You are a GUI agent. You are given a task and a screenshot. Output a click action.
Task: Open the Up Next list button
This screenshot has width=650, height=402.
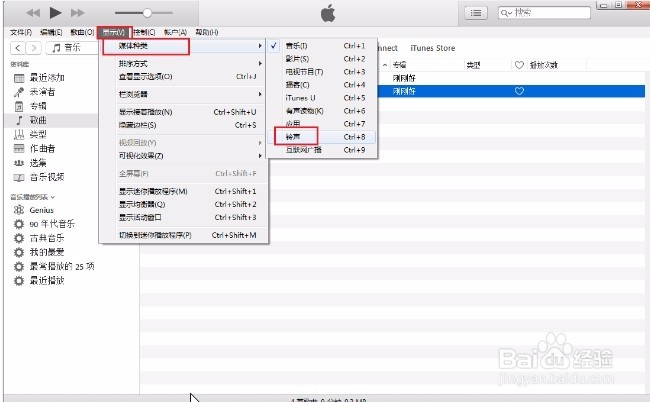(x=475, y=13)
